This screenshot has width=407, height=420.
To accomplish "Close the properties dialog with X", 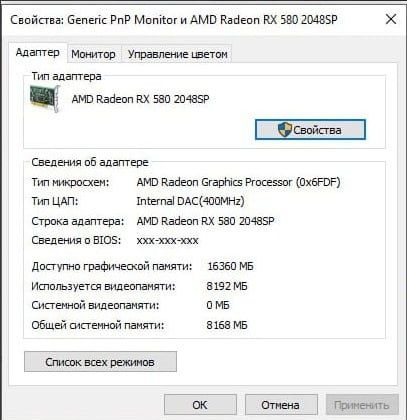I will pyautogui.click(x=391, y=19).
